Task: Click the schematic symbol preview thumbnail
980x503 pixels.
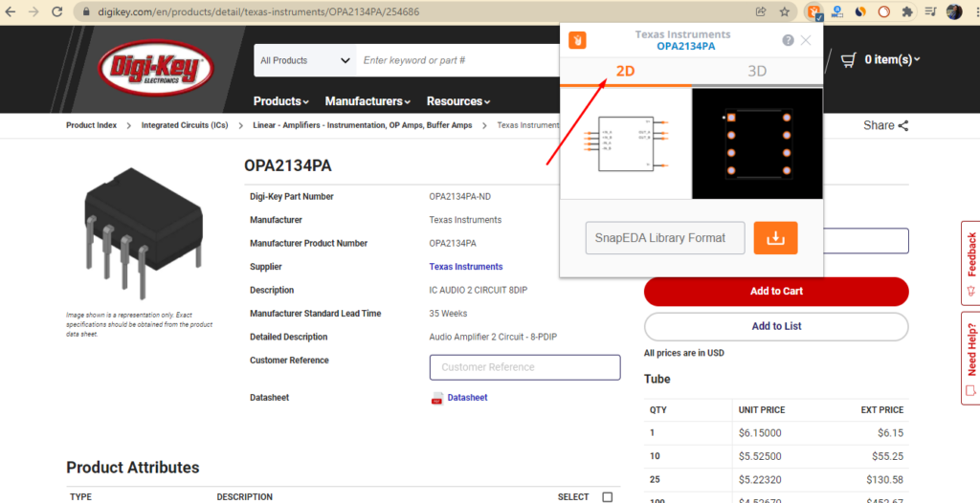Action: point(626,143)
